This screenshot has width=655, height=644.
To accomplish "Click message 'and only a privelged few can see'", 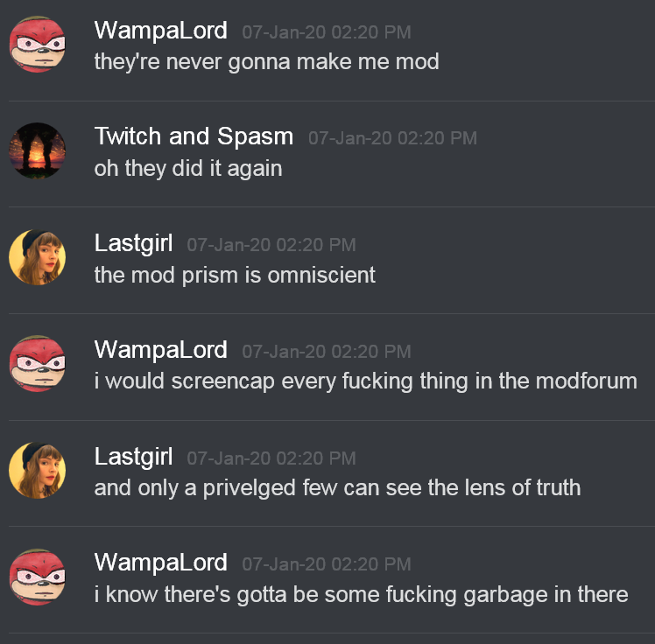I will pyautogui.click(x=337, y=488).
